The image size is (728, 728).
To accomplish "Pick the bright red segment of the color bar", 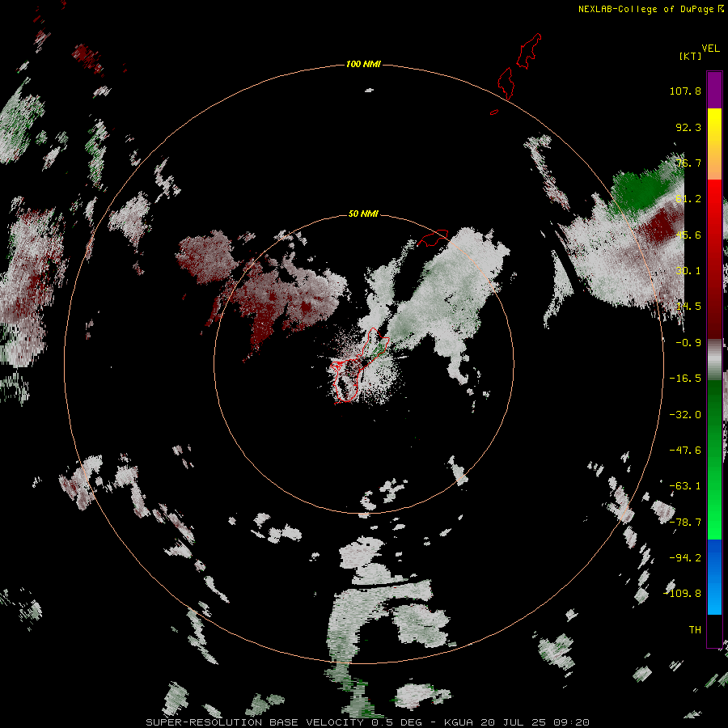I will (x=714, y=205).
